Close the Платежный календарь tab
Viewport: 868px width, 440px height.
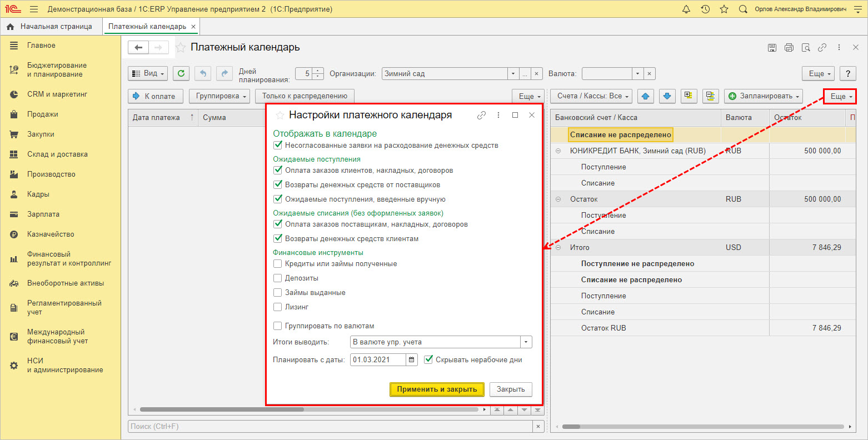click(x=193, y=27)
